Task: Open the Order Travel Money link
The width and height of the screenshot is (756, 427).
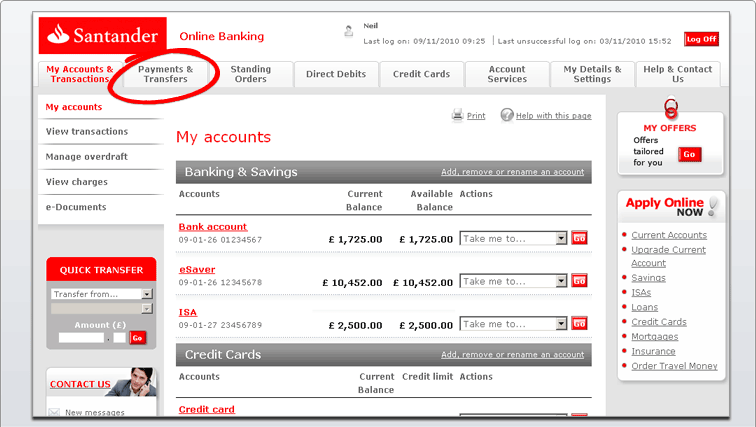Action: (x=674, y=366)
